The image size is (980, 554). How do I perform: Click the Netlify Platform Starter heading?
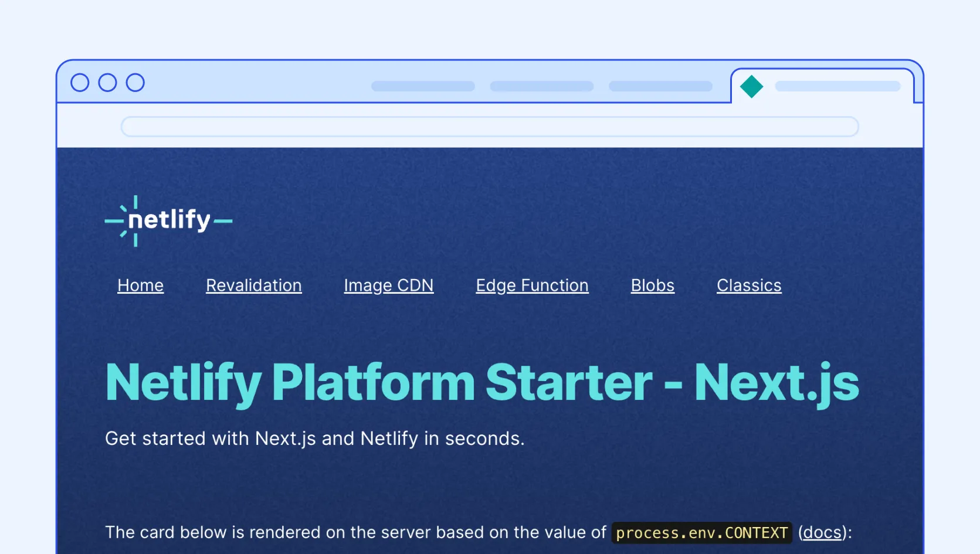[x=481, y=383]
